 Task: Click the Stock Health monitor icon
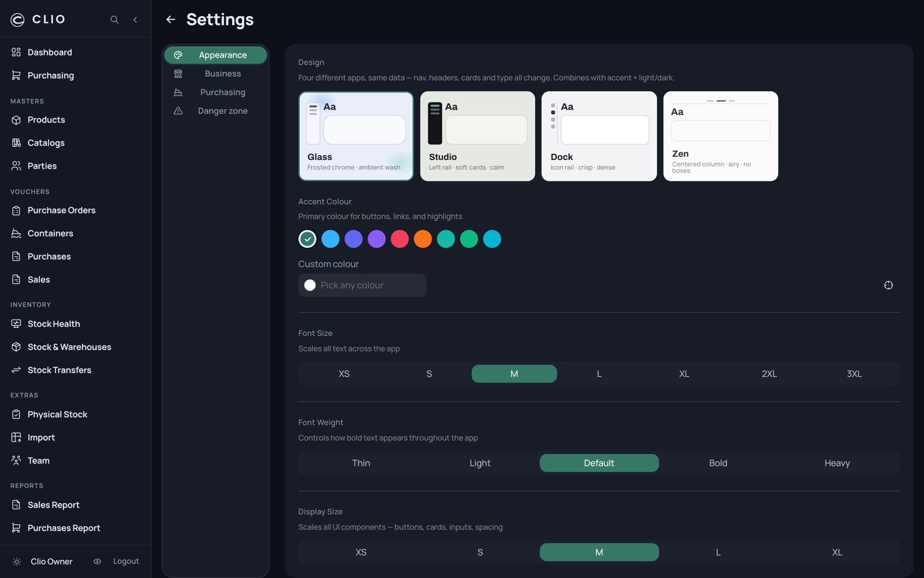[x=16, y=324]
